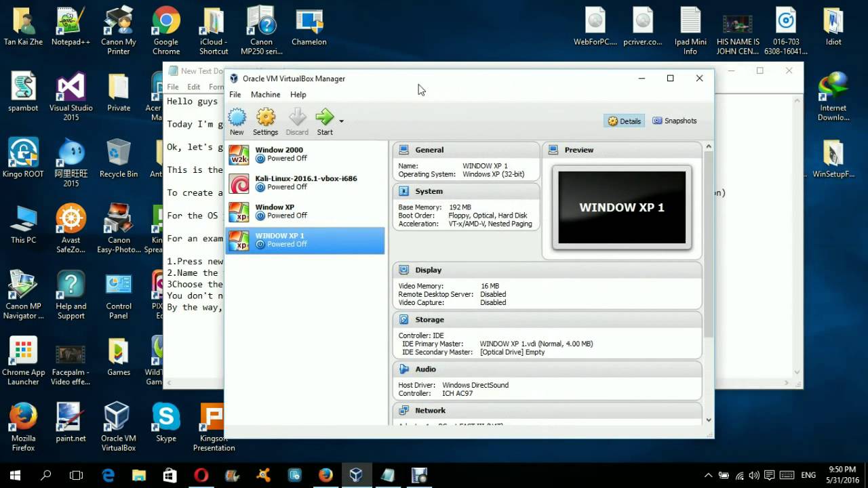868x488 pixels.
Task: Open Control Panel desktop icon
Action: pyautogui.click(x=119, y=296)
